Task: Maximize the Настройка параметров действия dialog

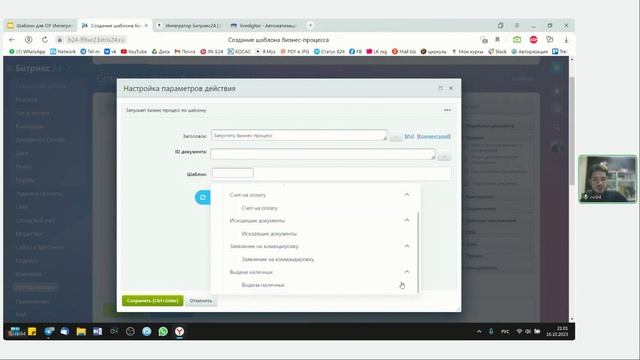Action: click(x=440, y=88)
